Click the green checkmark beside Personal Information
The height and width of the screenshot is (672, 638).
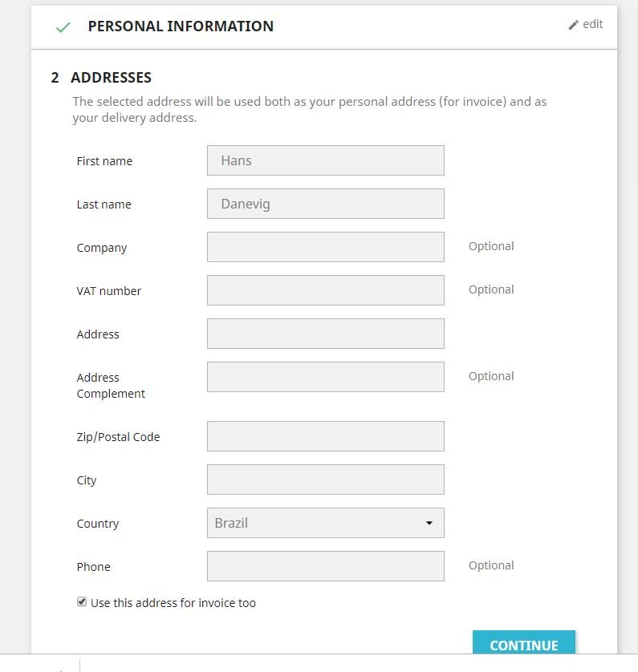click(x=63, y=27)
